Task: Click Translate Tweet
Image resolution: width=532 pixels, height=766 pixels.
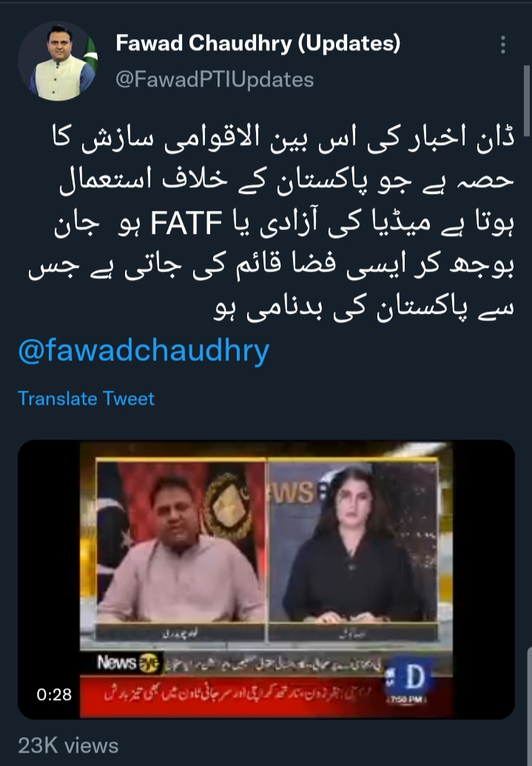Action: (86, 399)
